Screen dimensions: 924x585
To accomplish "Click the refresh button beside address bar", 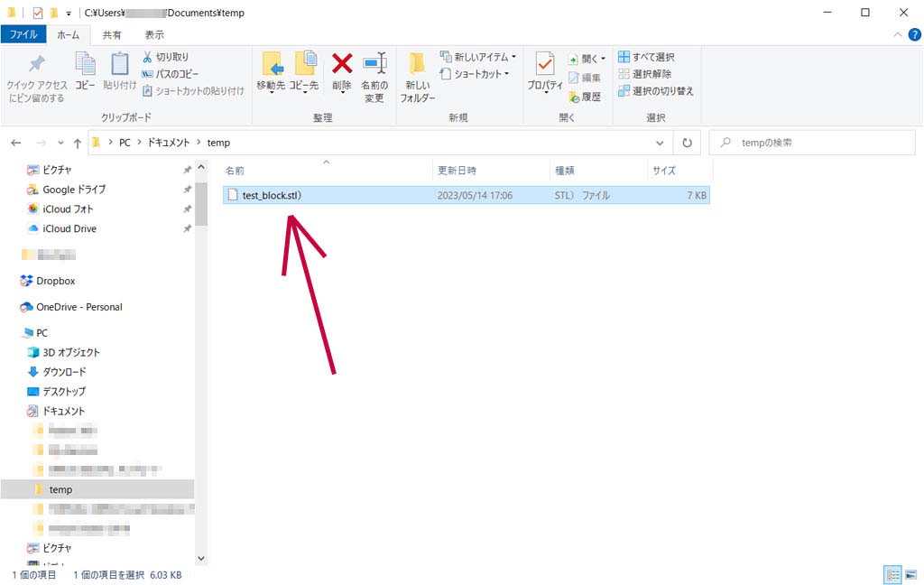I will [687, 143].
